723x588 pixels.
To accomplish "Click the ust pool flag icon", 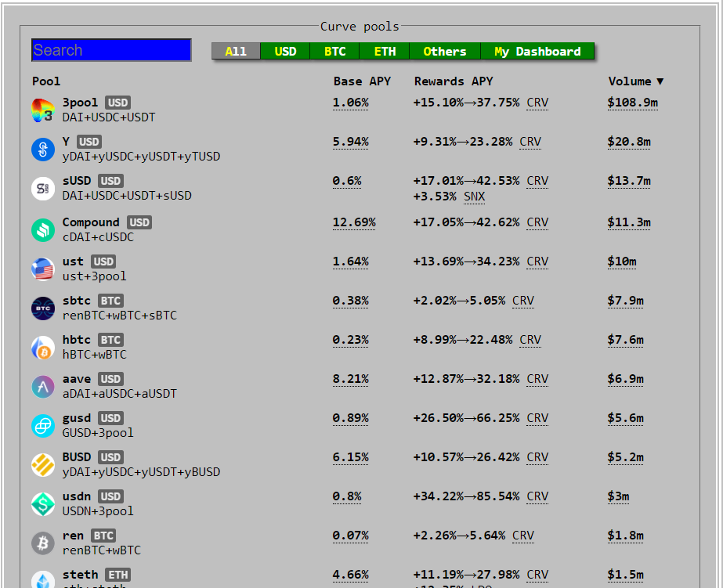I will pos(43,269).
